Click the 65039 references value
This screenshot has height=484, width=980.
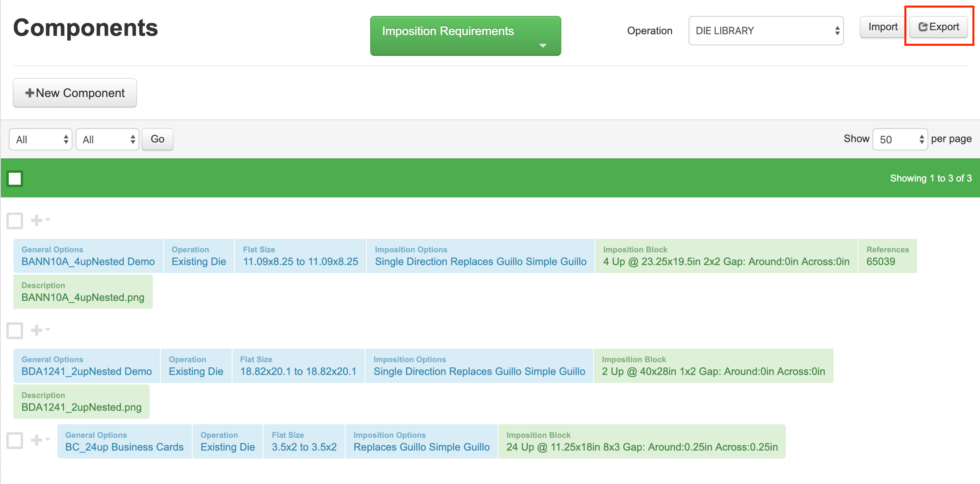[x=880, y=262]
